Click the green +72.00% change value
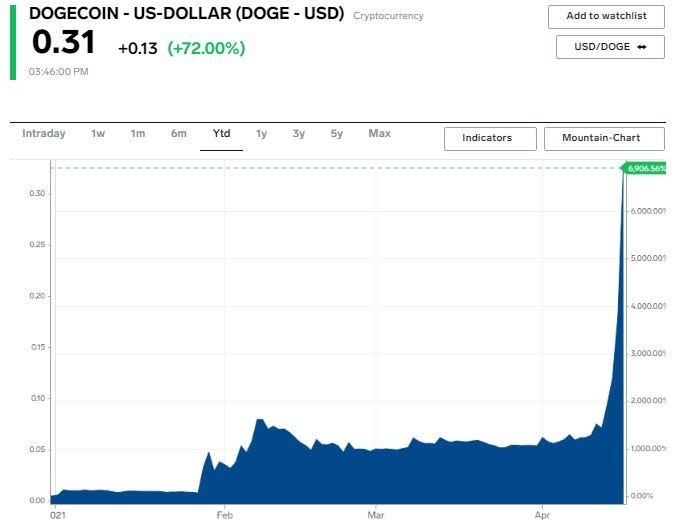674x527 pixels. tap(206, 48)
